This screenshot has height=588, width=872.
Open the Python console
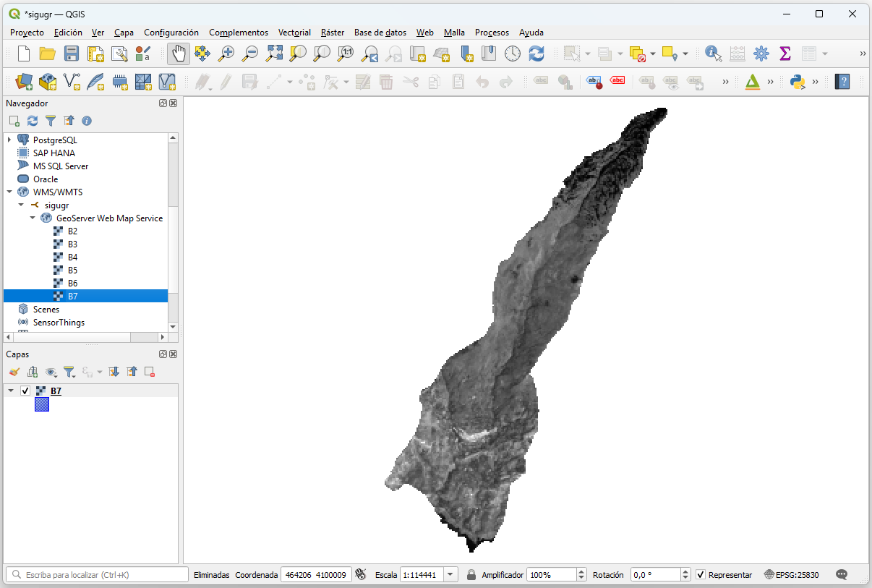[796, 82]
